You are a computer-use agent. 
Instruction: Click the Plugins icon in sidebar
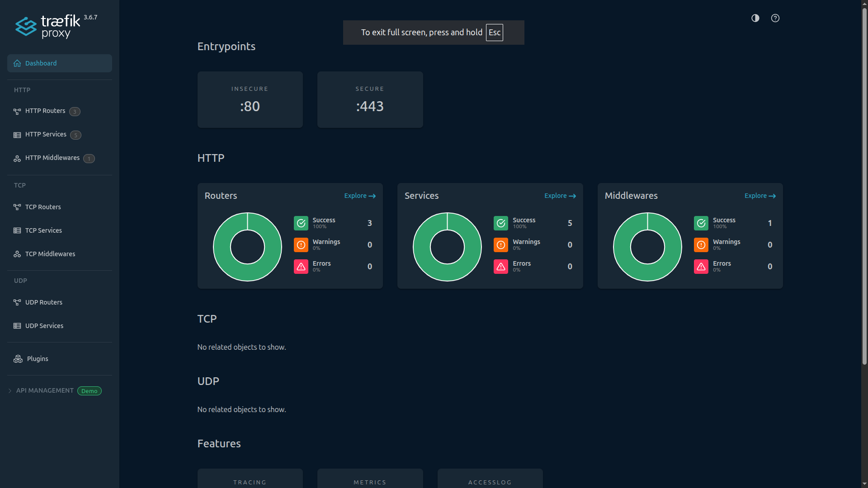tap(18, 359)
